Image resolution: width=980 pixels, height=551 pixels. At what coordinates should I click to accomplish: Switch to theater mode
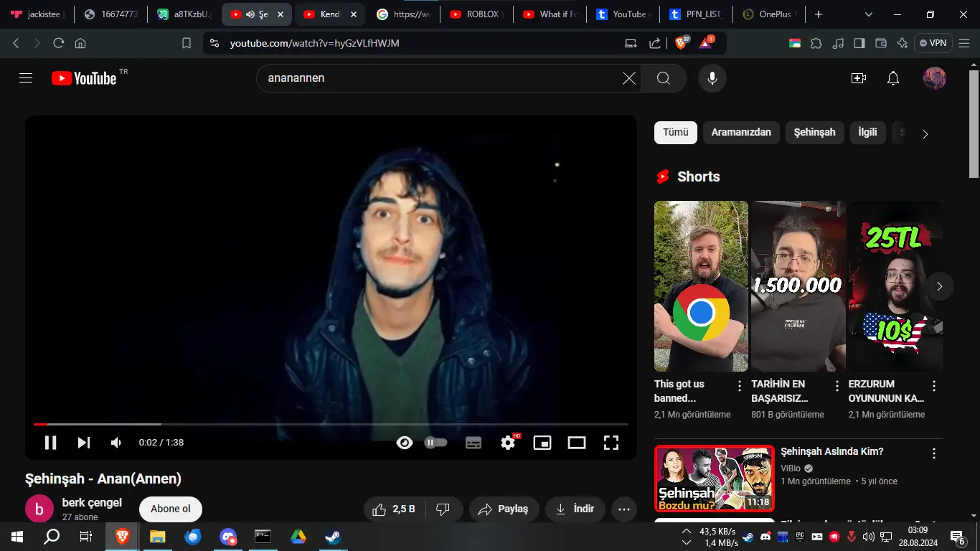coord(577,443)
